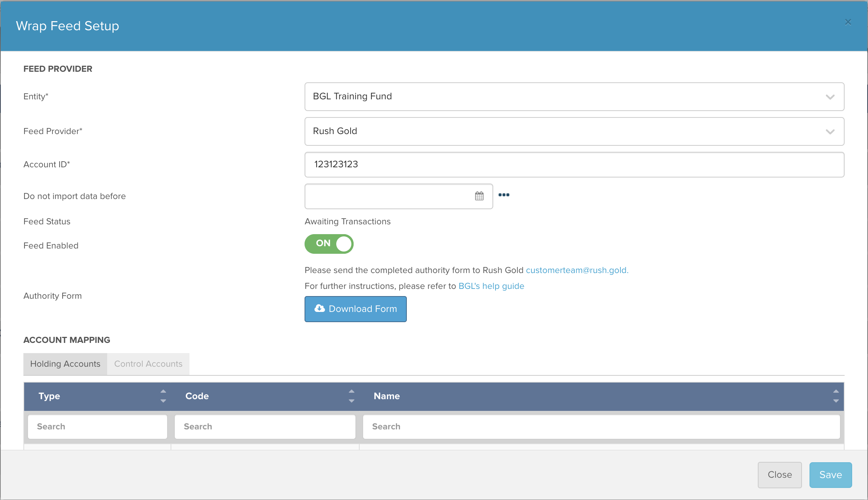Sort table by Code column arrows
Screen dimensions: 868x500
[x=351, y=396]
